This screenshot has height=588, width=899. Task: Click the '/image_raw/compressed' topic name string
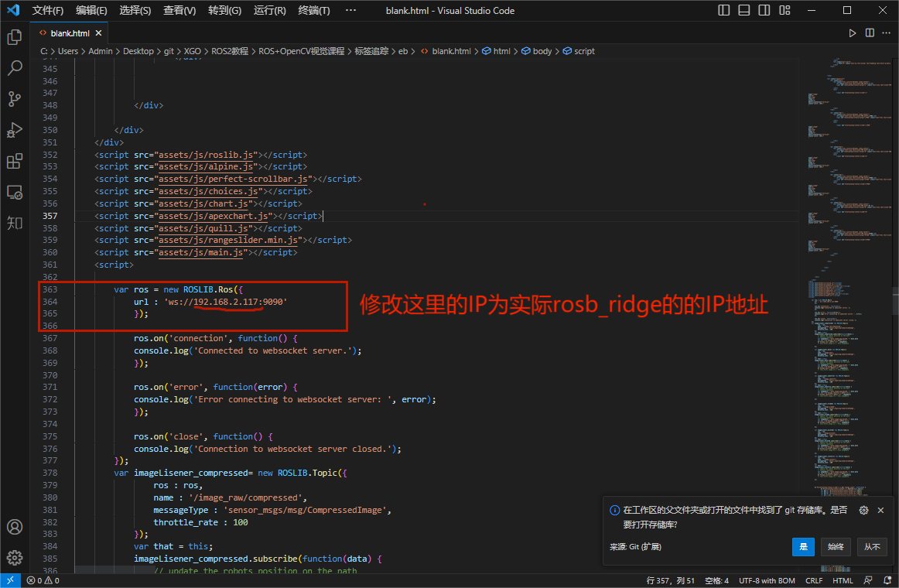(x=246, y=497)
